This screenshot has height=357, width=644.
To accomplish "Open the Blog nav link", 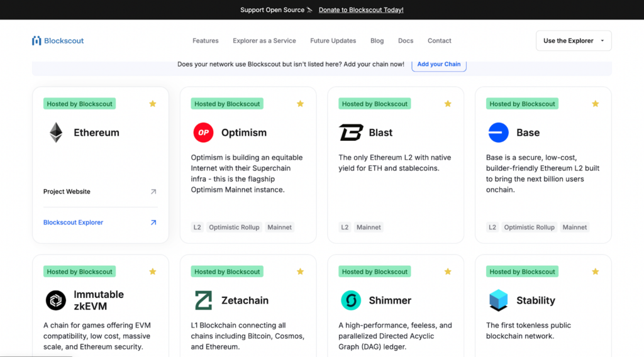I will [377, 41].
